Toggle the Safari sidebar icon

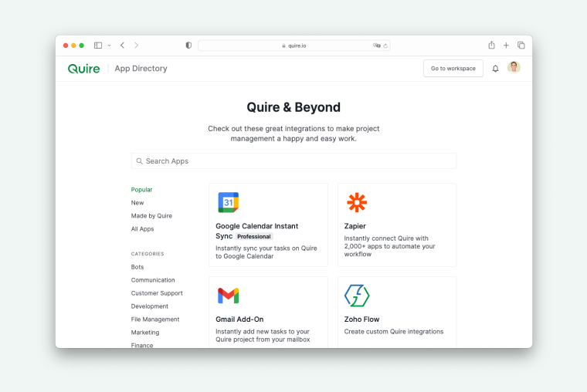point(98,46)
